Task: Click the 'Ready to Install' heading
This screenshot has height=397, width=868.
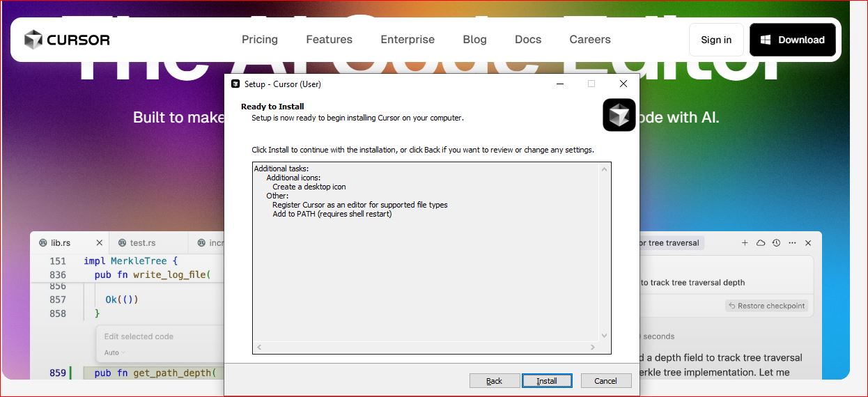Action: tap(272, 107)
